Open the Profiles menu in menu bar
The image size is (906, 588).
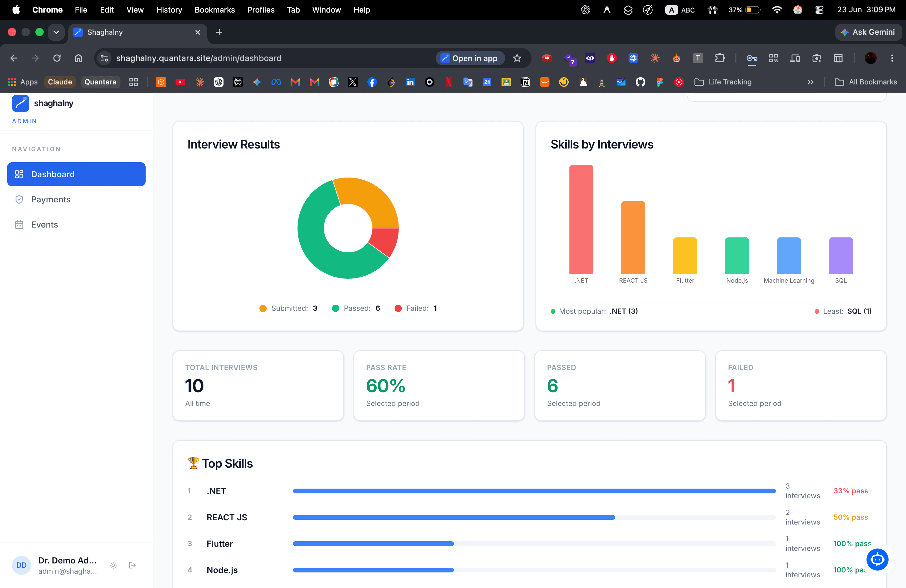click(x=261, y=10)
